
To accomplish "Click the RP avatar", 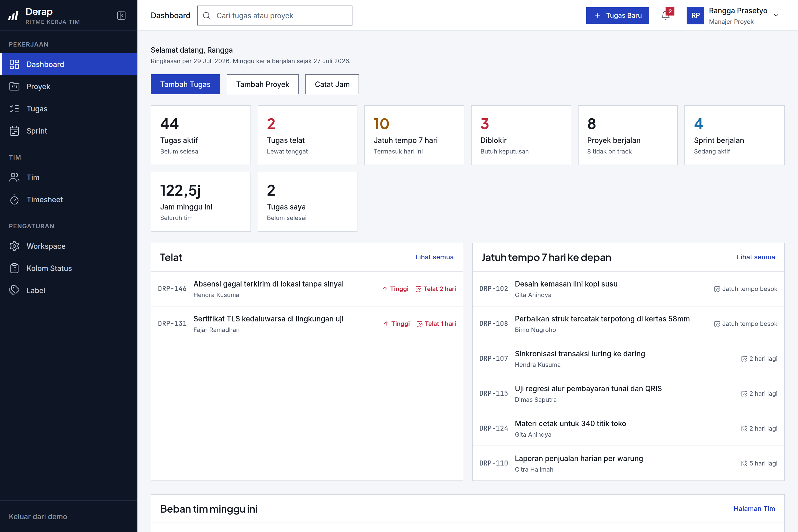I will (695, 16).
